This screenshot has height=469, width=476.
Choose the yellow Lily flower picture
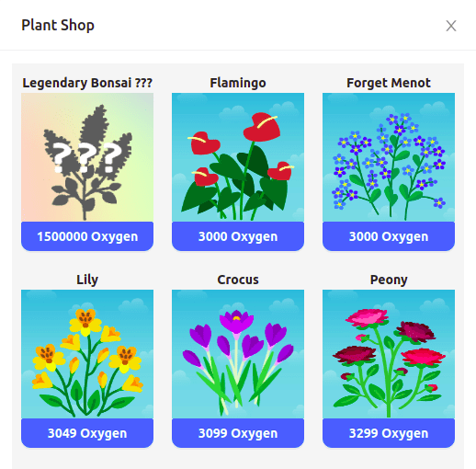87,354
